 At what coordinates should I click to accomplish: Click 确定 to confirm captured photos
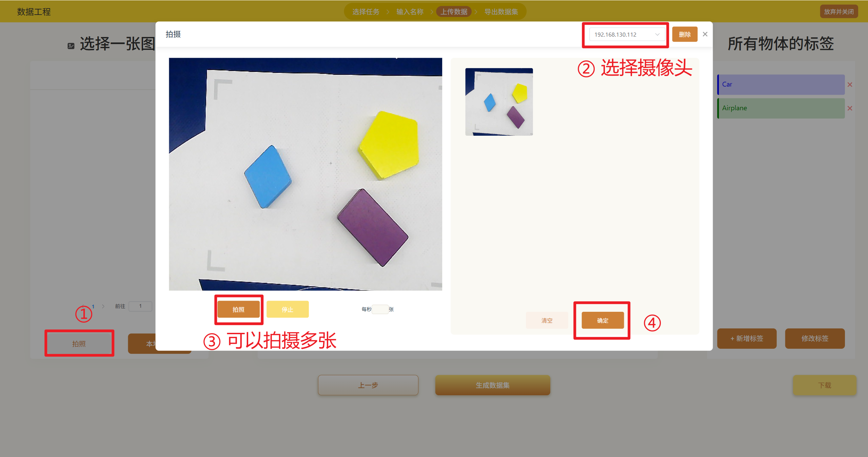tap(603, 320)
